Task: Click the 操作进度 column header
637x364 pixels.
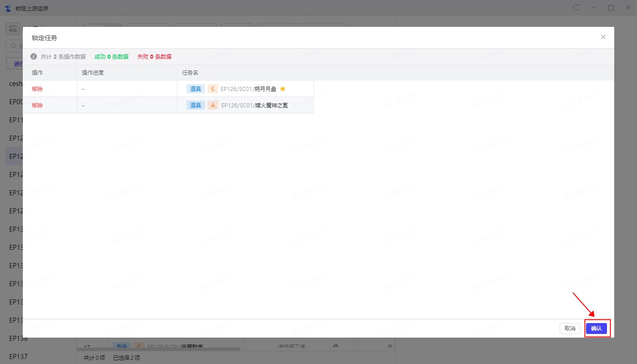Action: (x=93, y=73)
